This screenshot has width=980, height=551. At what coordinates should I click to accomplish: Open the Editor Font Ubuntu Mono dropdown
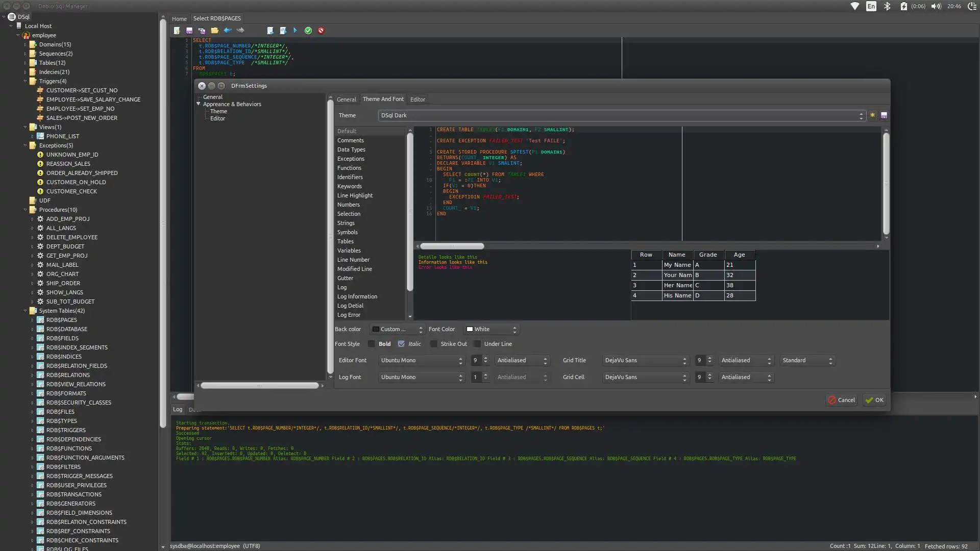tap(421, 361)
